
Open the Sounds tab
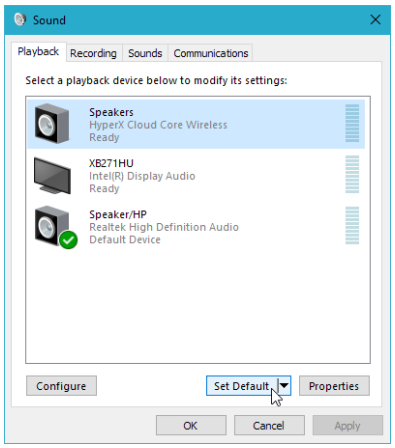(145, 53)
